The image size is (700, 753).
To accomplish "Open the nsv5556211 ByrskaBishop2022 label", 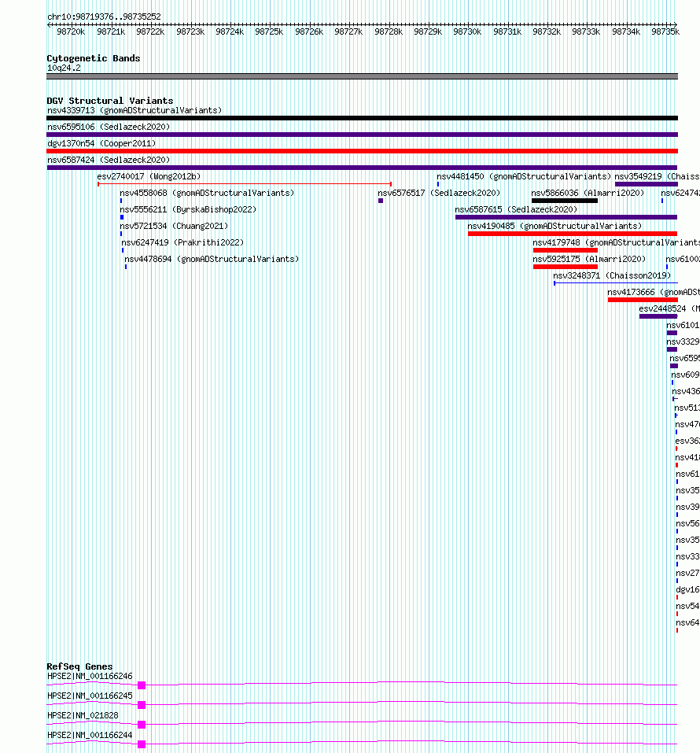I will pyautogui.click(x=188, y=209).
